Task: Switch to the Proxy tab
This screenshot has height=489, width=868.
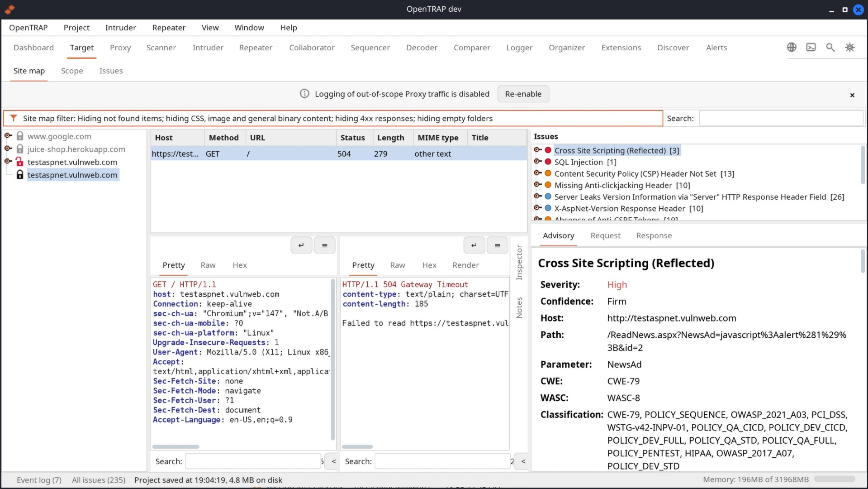Action: point(120,48)
